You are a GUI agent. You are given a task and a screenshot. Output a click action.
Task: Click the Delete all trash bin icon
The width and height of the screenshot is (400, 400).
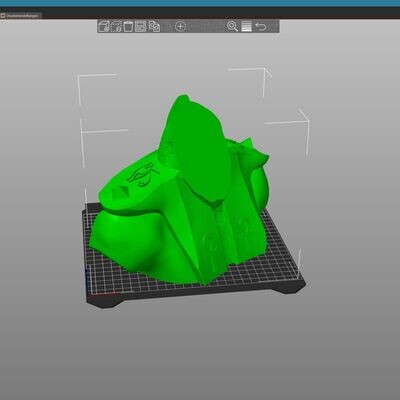pyautogui.click(x=128, y=26)
